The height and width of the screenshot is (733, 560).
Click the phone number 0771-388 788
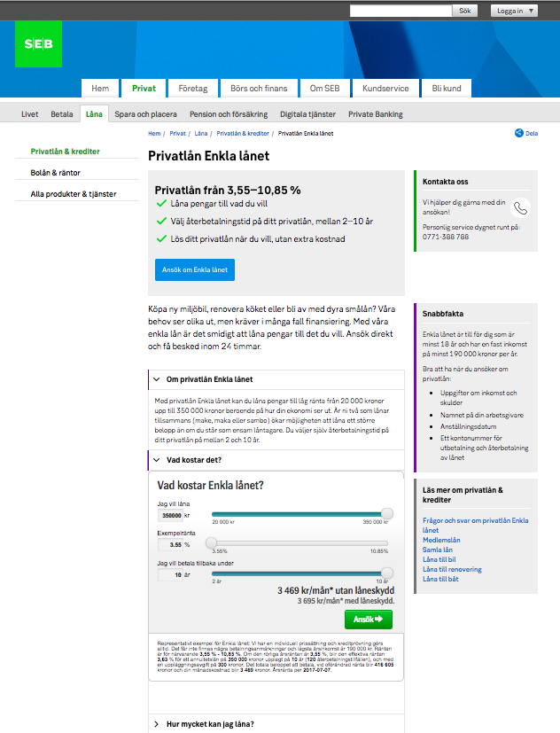point(446,237)
